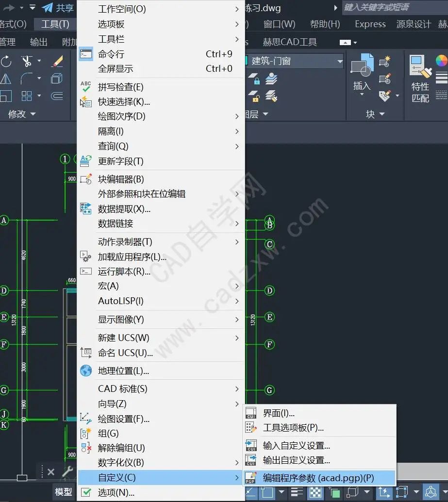Screen dimensions: 448x502
Task: Click the 插入 block insert icon
Action: [361, 68]
